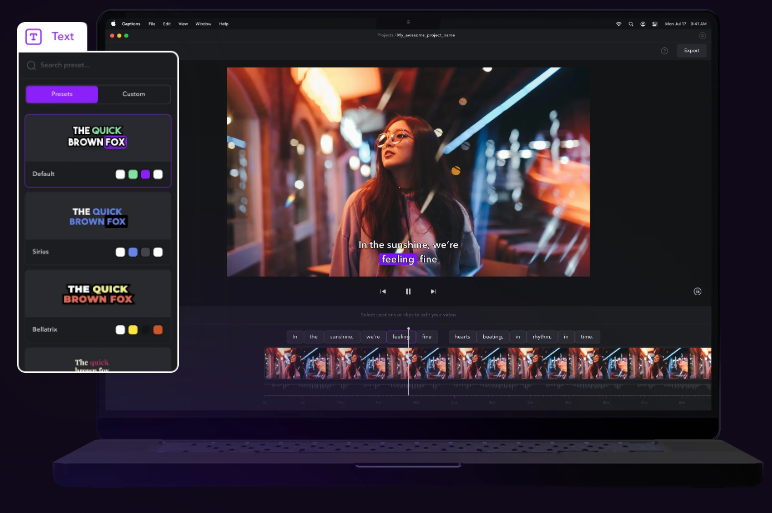Click the "Default" preset name label
772x513 pixels.
43,174
